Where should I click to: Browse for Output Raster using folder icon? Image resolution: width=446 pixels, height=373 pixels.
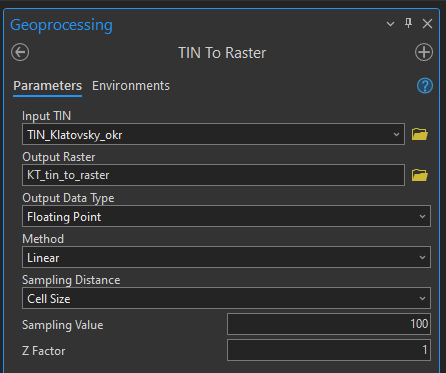[420, 175]
